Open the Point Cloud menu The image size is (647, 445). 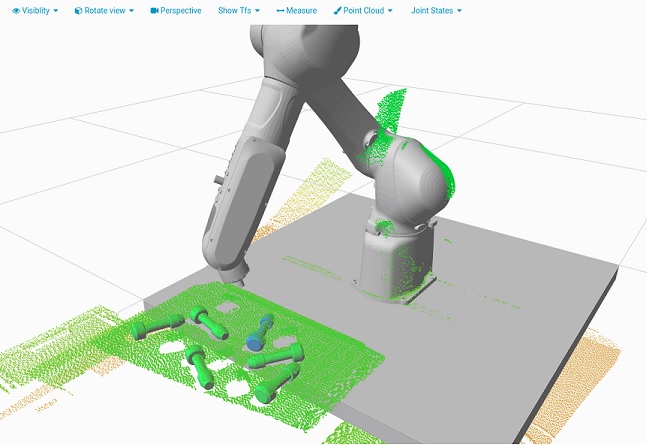363,11
